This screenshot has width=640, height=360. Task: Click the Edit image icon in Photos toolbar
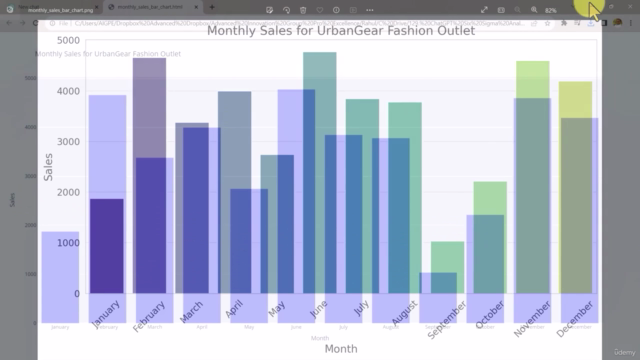pos(269,10)
